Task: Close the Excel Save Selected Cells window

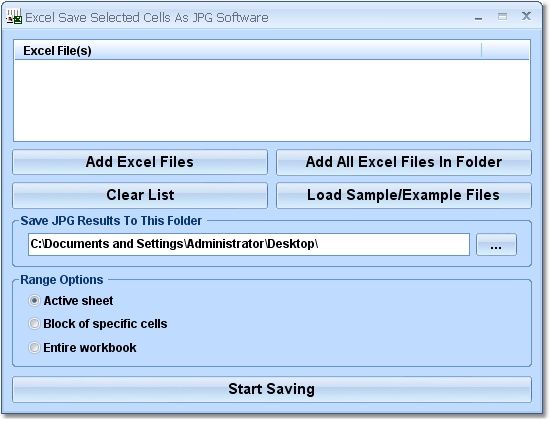Action: tap(526, 16)
